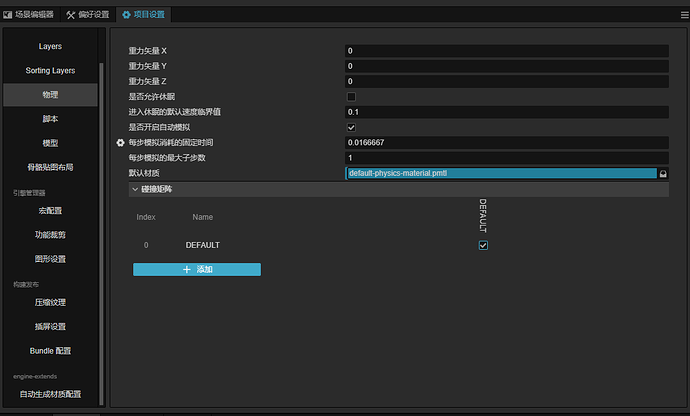Click the DEFAULT row name in matrix

coord(202,245)
